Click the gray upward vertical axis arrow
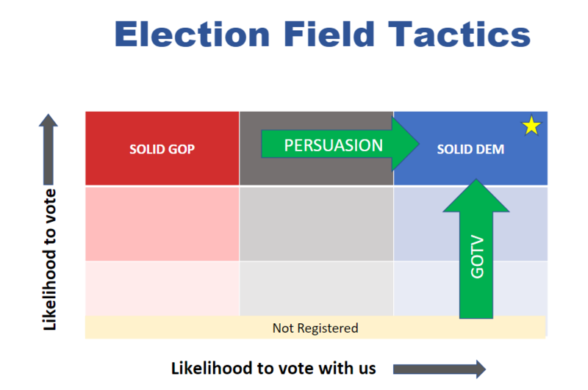This screenshot has height=390, width=588. (49, 149)
